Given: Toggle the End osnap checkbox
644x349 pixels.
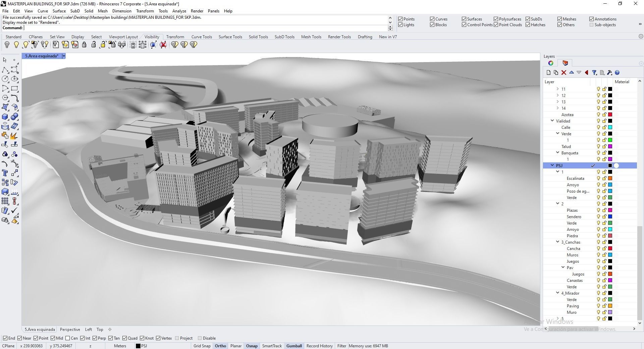Looking at the screenshot, I should [x=5, y=338].
